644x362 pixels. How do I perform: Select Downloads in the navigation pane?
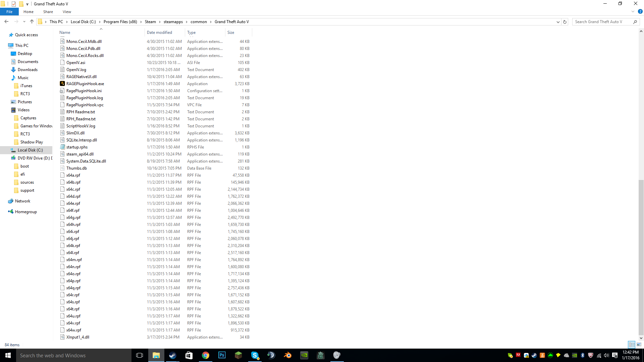[x=28, y=70]
